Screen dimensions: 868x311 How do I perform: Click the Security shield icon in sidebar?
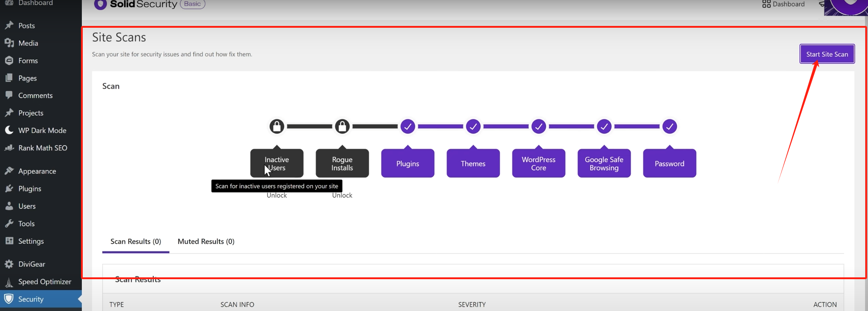pos(9,299)
